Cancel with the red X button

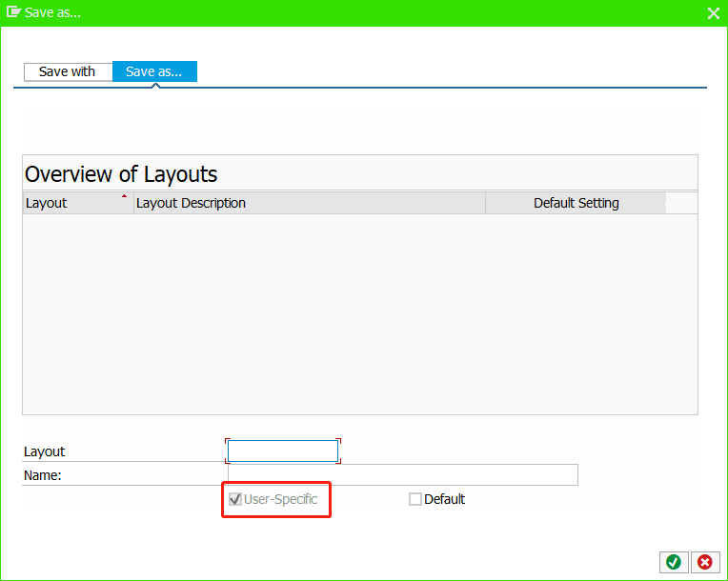(705, 562)
